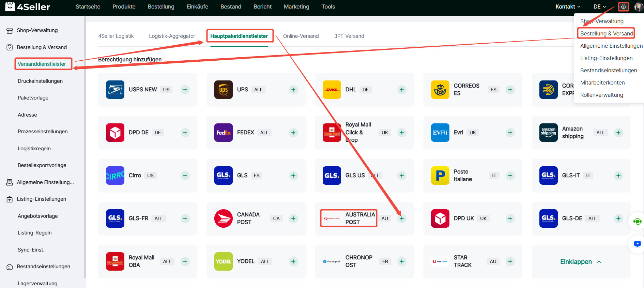The height and width of the screenshot is (288, 644).
Task: Open the blue video tutorial icon
Action: pyautogui.click(x=637, y=244)
